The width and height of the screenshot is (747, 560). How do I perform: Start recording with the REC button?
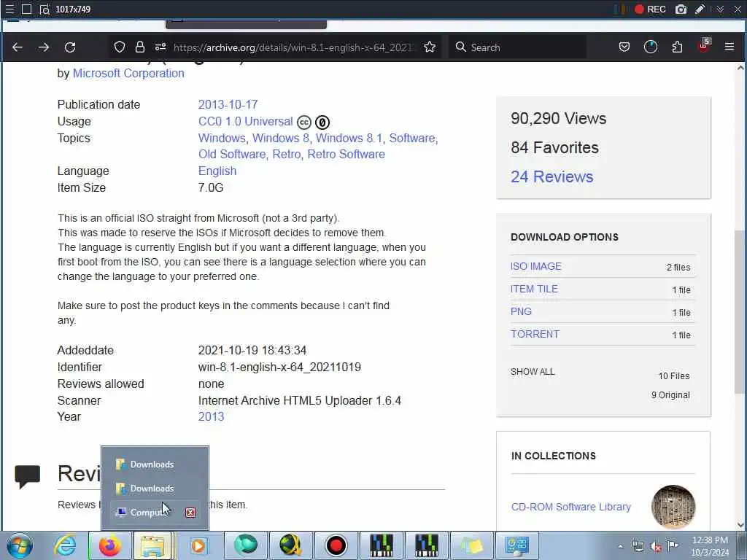[650, 9]
